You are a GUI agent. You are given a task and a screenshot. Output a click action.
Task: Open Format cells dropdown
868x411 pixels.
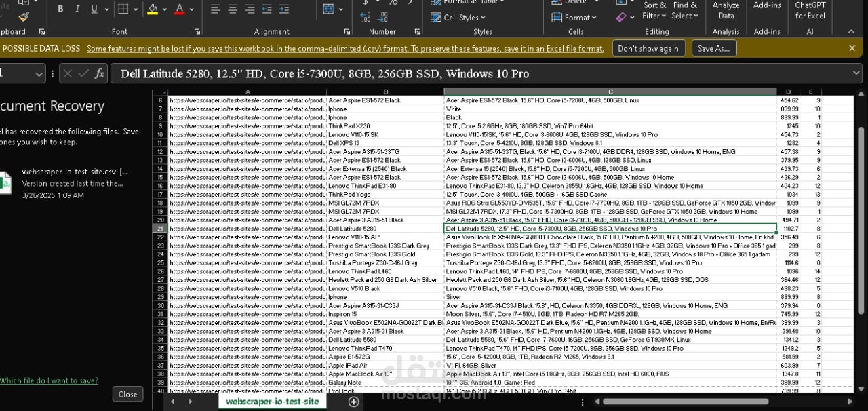click(x=574, y=18)
